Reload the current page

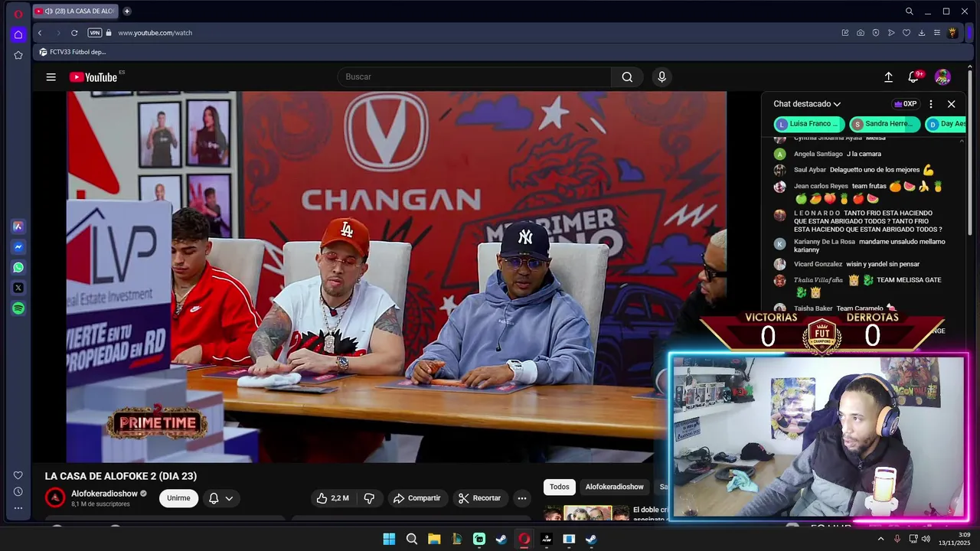(x=74, y=33)
